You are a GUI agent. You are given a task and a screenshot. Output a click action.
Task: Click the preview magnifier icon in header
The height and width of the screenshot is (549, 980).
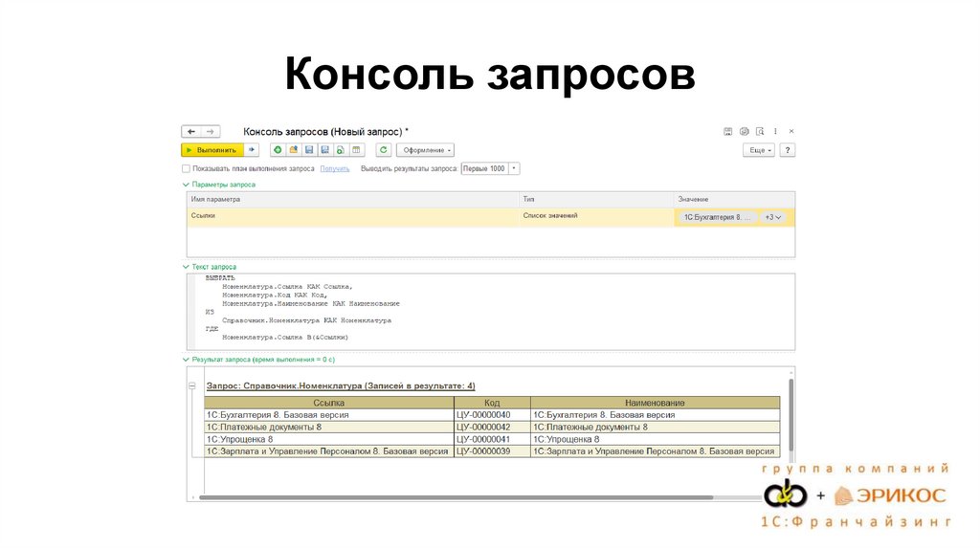760,131
